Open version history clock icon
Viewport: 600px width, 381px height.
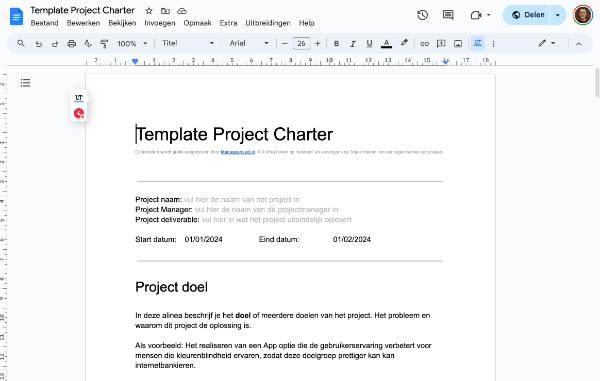pos(422,15)
